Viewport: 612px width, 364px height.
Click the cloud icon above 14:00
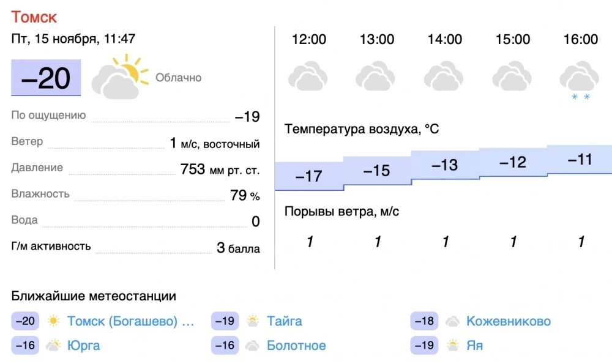coord(444,76)
